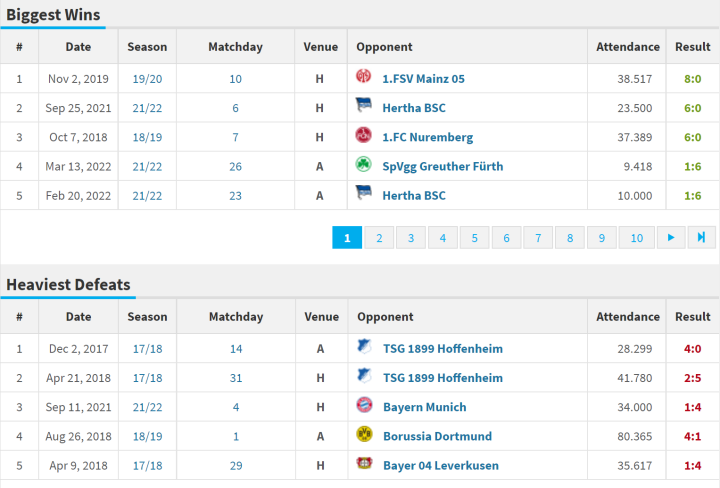This screenshot has width=720, height=488.
Task: Select page 2 of Biggest Wins
Action: point(379,237)
